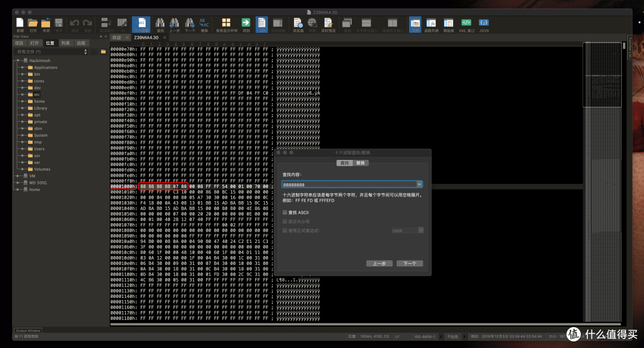644x348 pixels.
Task: Toggle the document map 文档地图 icon
Action: (x=278, y=24)
